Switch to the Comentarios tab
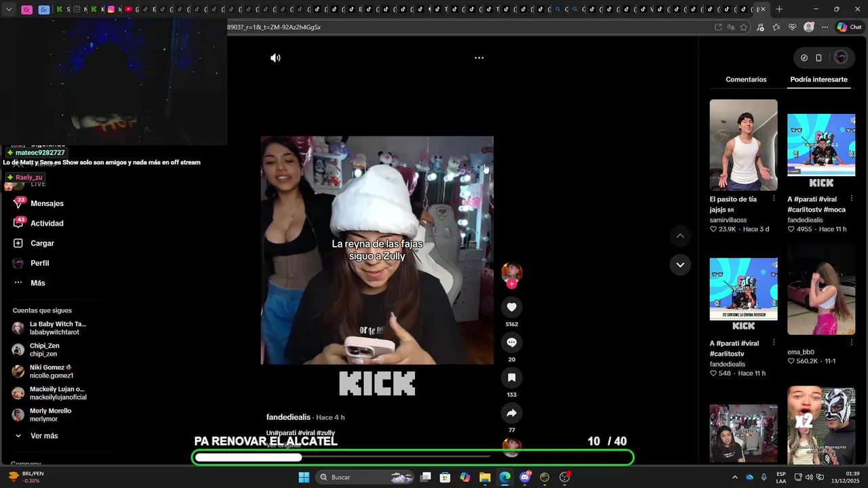 click(x=746, y=79)
